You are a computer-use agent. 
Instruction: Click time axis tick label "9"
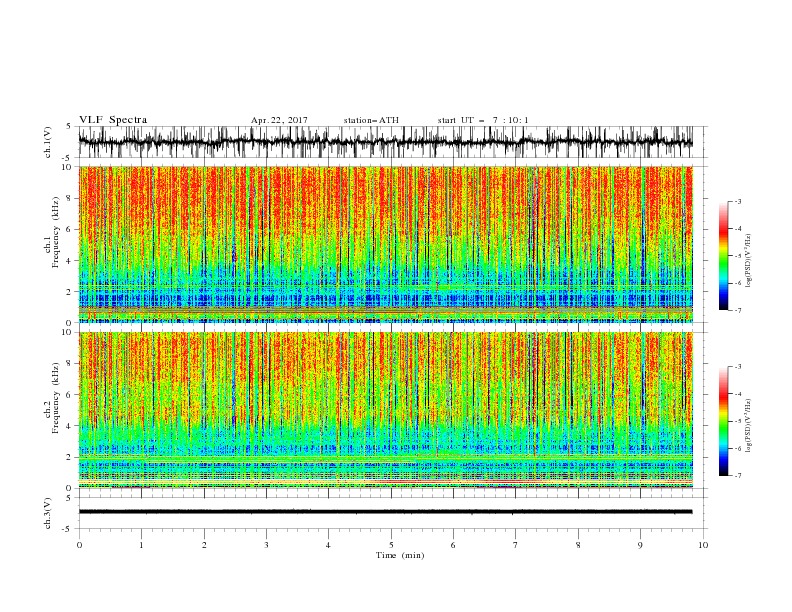click(640, 545)
